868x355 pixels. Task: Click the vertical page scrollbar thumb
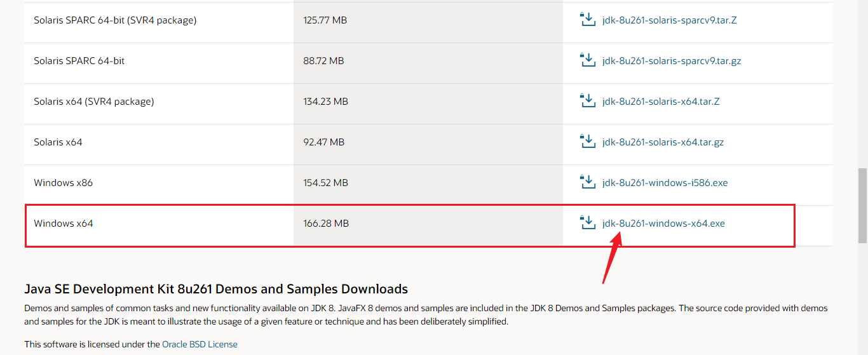coord(862,206)
